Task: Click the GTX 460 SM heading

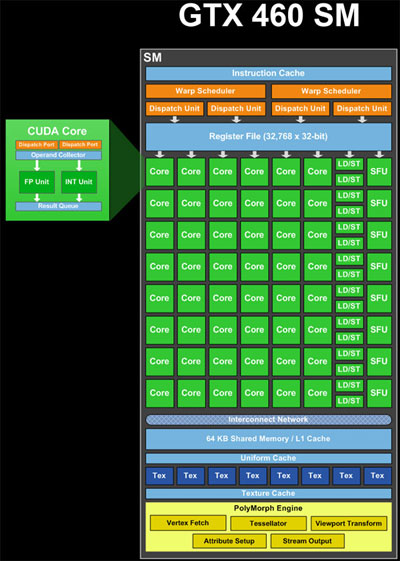Action: click(269, 15)
